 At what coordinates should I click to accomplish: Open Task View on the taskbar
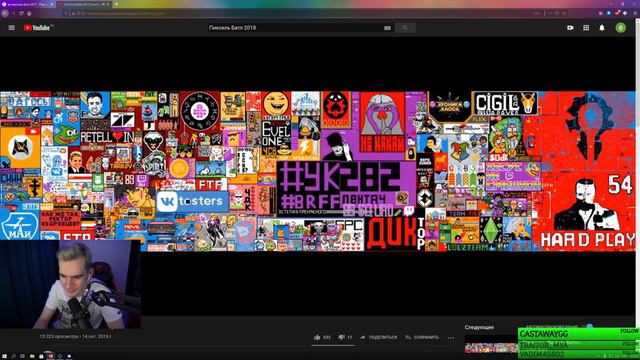coord(22,356)
